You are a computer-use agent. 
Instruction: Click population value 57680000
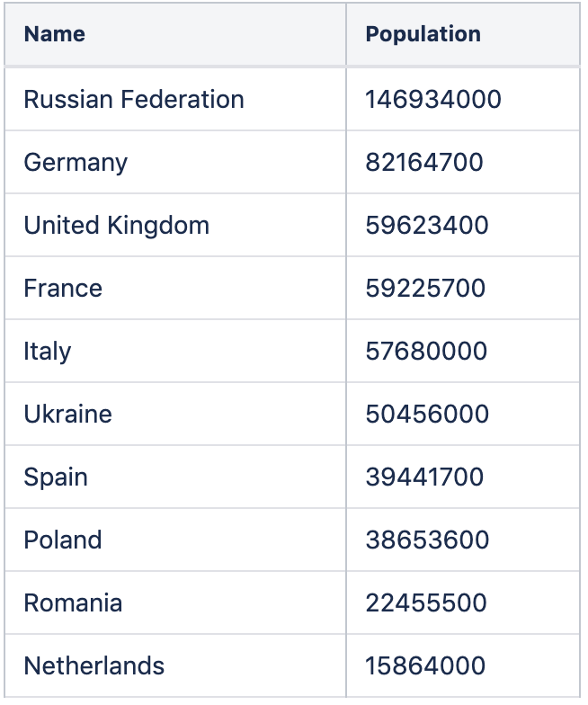tap(426, 351)
